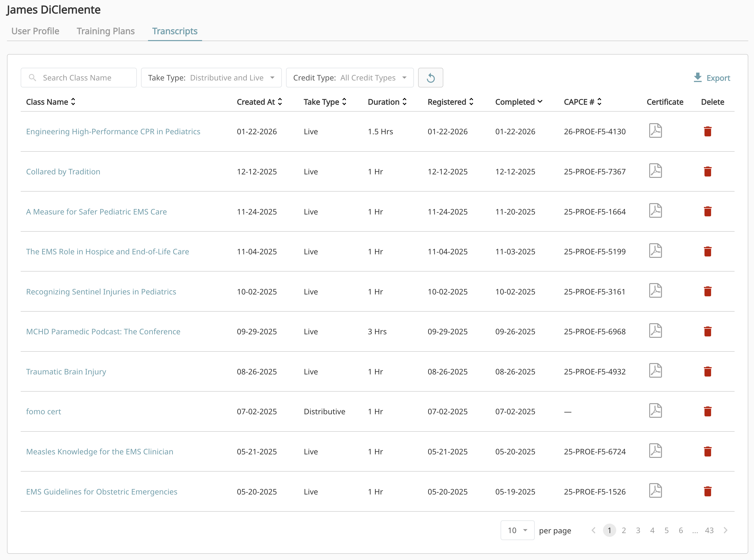The height and width of the screenshot is (560, 754).
Task: Delete the EMS Guidelines for Obstetric Emergencies entry
Action: click(708, 491)
